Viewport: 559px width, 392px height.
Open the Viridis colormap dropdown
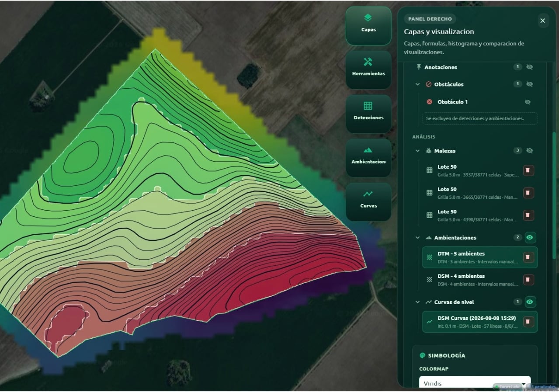475,383
